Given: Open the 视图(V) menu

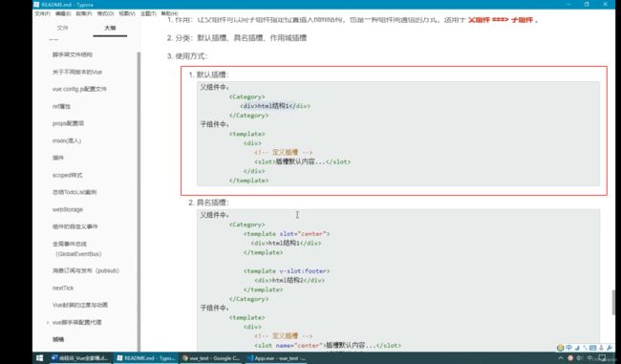Looking at the screenshot, I should [127, 13].
